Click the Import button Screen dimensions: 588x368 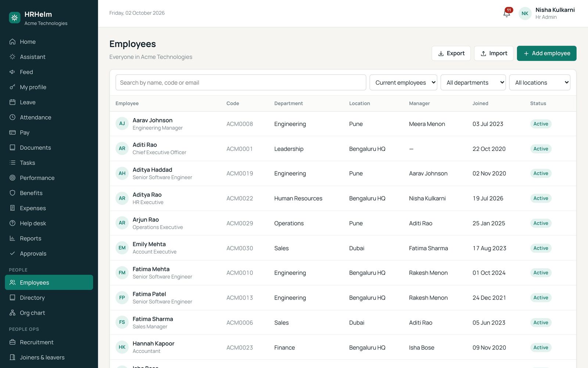pos(494,53)
